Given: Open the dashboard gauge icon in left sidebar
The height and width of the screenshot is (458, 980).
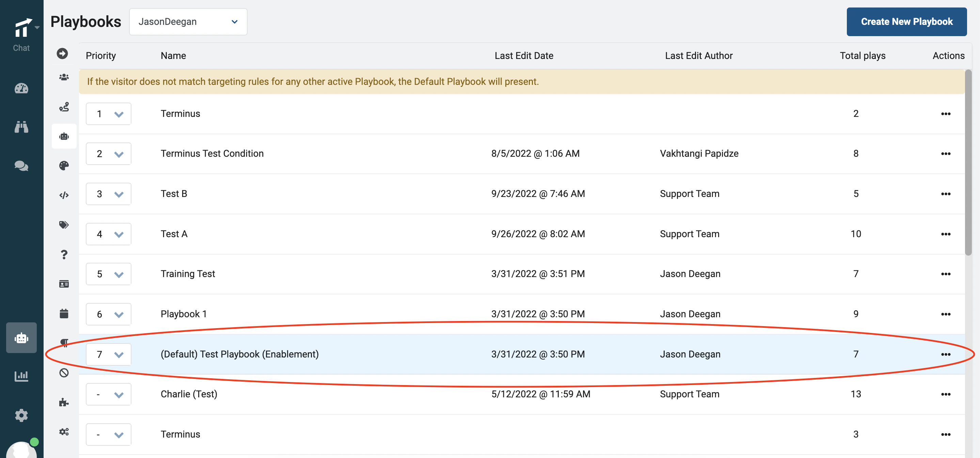Looking at the screenshot, I should pyautogui.click(x=21, y=88).
